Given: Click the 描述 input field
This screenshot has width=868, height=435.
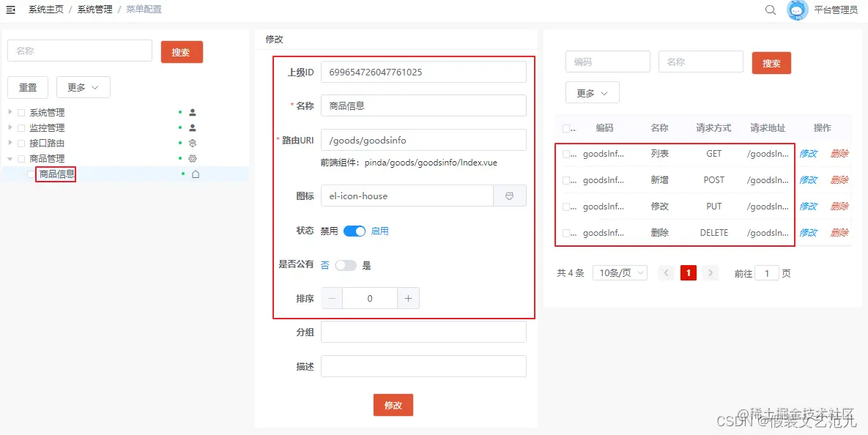Looking at the screenshot, I should click(423, 366).
